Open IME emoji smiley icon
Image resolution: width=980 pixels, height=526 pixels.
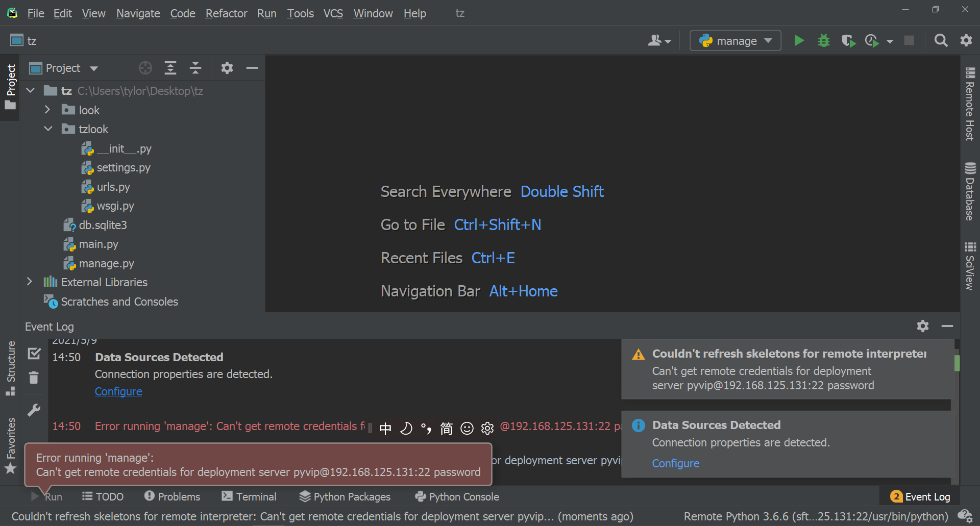(467, 429)
